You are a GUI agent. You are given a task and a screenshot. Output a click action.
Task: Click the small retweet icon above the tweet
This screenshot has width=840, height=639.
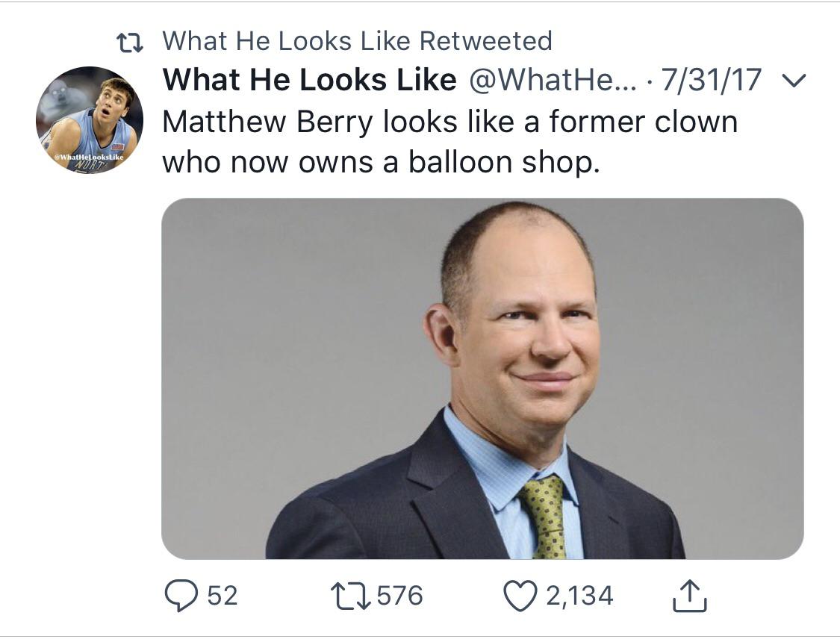coord(131,42)
